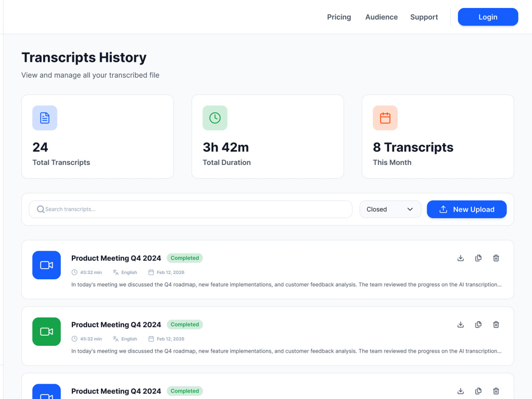Click the clock icon beside 45:32 min in first transcript
Screen dimensions: 532x399
(74, 272)
